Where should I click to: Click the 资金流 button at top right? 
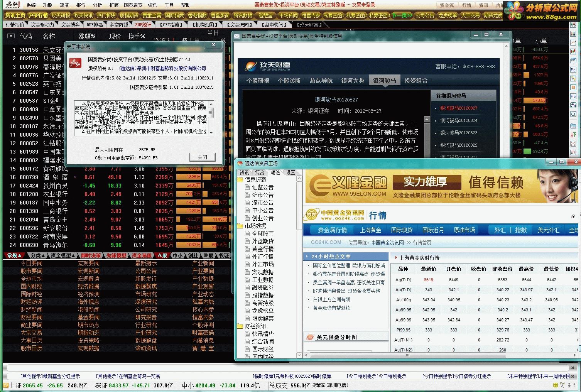[x=447, y=5]
